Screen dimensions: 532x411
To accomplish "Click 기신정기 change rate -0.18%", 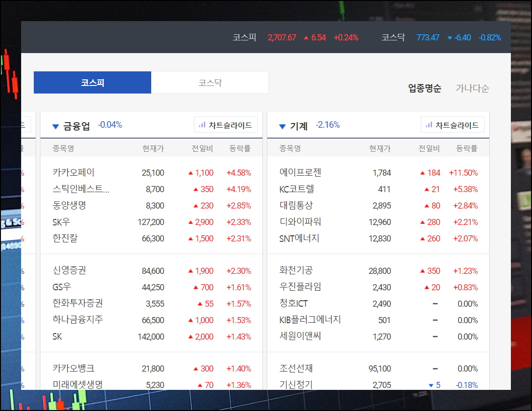I will [467, 385].
